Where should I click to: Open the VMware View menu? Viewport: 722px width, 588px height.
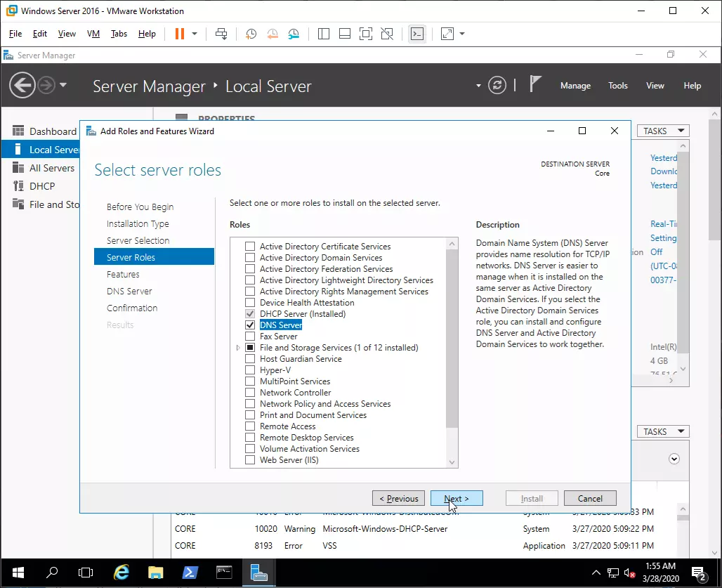[x=67, y=34]
